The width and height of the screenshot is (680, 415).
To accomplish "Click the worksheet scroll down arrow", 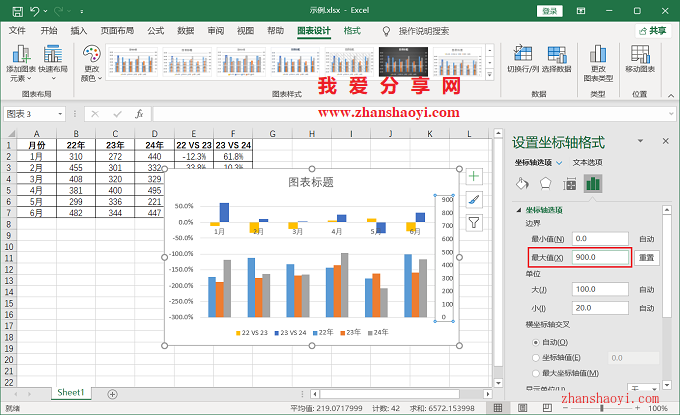I will (x=498, y=383).
